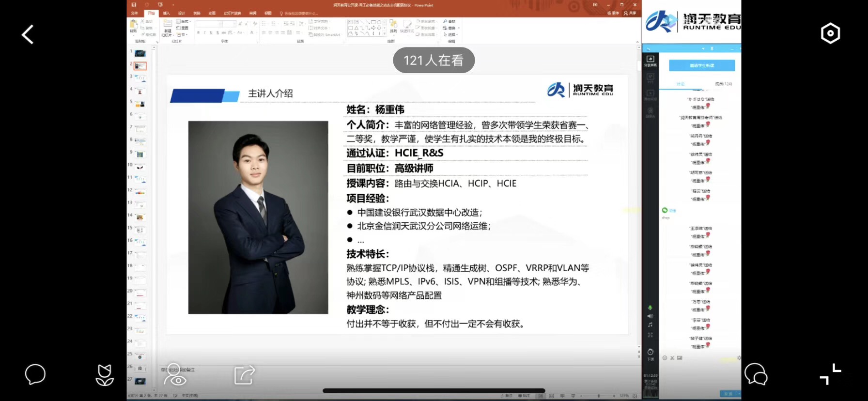Tap the back arrow to leave the stream
Viewport: 868px width, 401px height.
tap(28, 34)
